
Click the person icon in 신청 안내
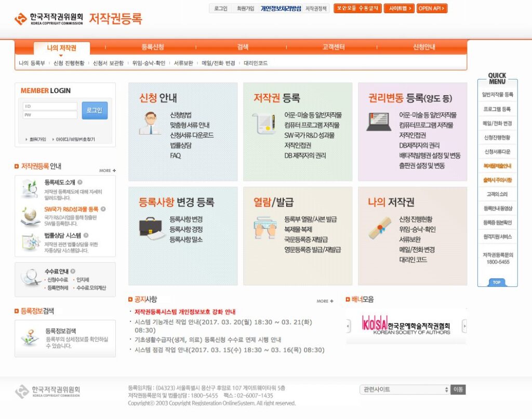tap(150, 123)
